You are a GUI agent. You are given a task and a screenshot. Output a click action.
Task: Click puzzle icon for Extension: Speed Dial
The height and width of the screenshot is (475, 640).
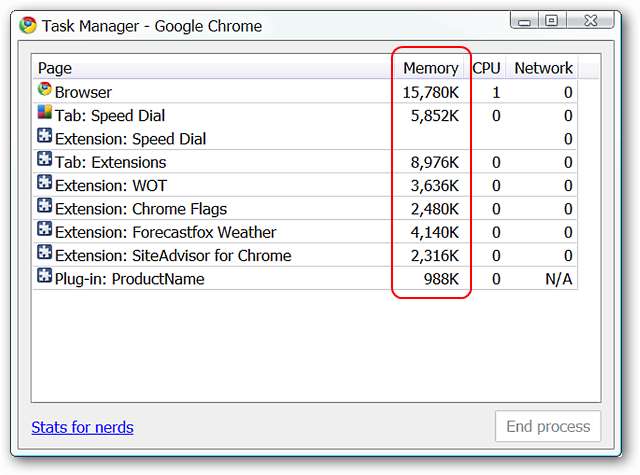(44, 138)
